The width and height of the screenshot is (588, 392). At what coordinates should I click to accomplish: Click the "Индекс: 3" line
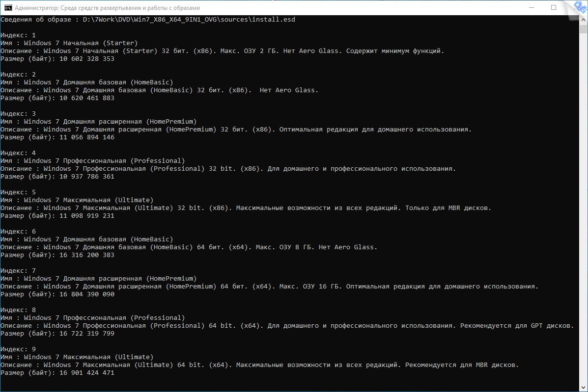[x=18, y=114]
